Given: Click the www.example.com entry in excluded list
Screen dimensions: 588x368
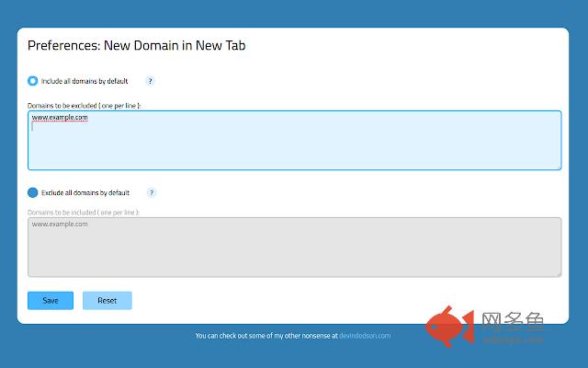Looking at the screenshot, I should [60, 117].
